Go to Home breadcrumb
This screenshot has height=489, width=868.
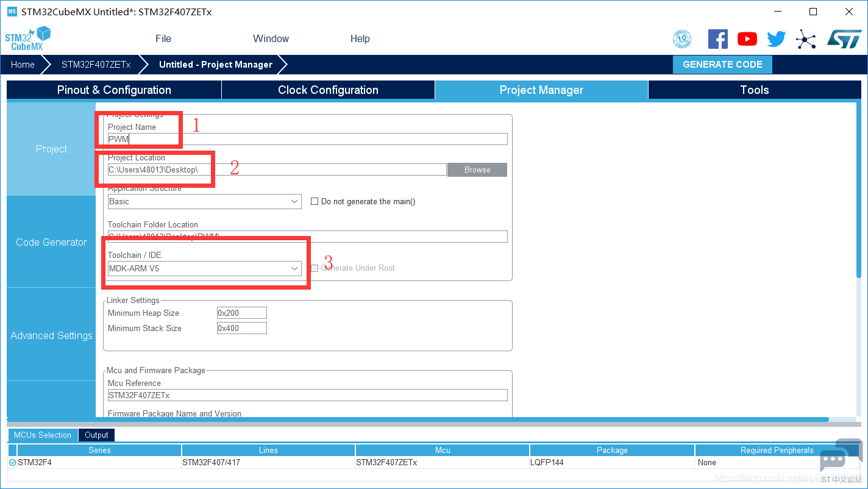tap(23, 65)
